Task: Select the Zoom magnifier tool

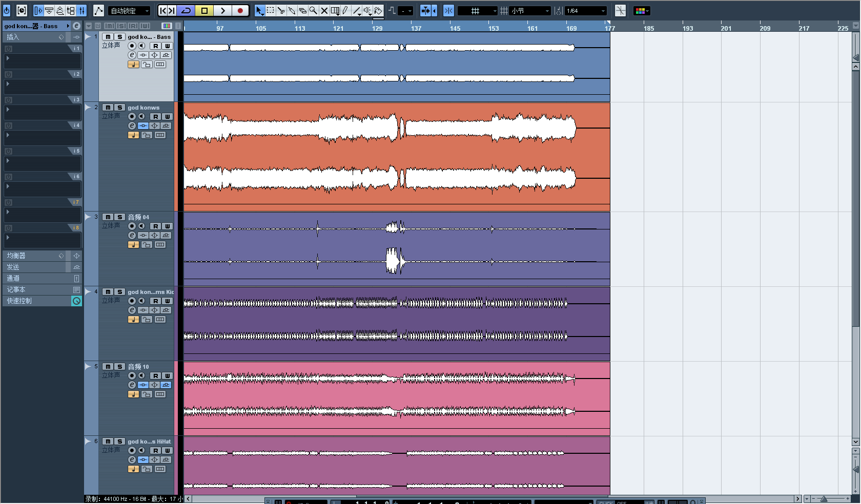Action: pos(314,10)
